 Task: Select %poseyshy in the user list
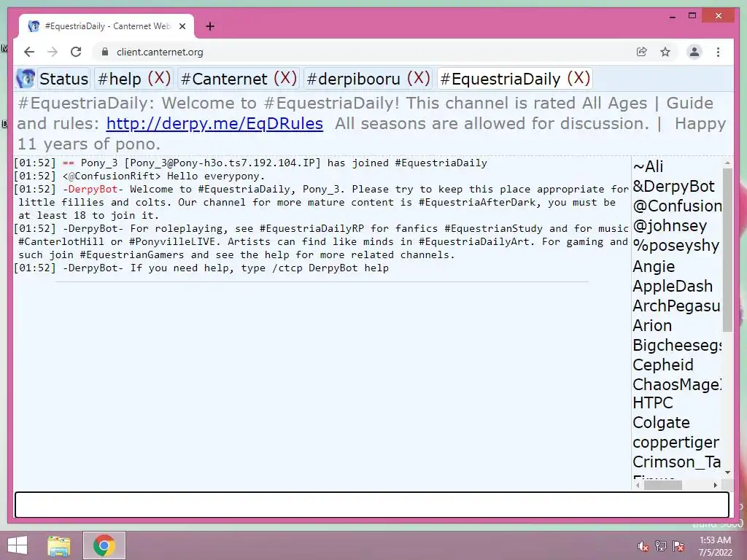(x=676, y=246)
